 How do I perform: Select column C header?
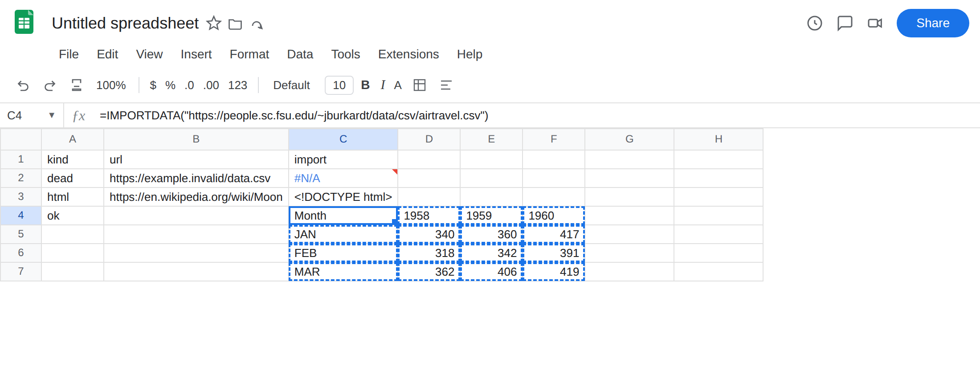coord(343,139)
